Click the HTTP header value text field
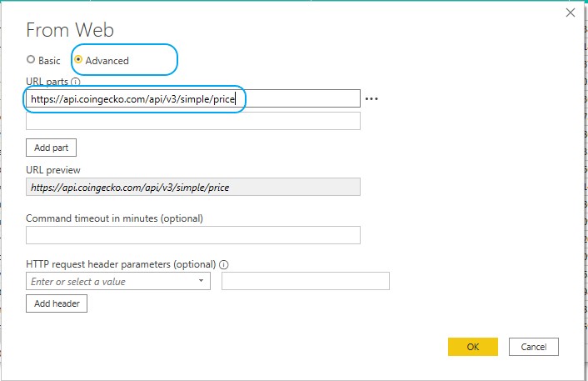 tap(306, 282)
